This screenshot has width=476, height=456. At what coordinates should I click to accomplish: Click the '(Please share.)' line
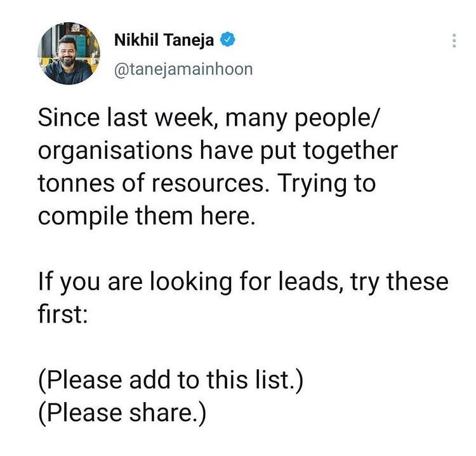click(x=122, y=413)
